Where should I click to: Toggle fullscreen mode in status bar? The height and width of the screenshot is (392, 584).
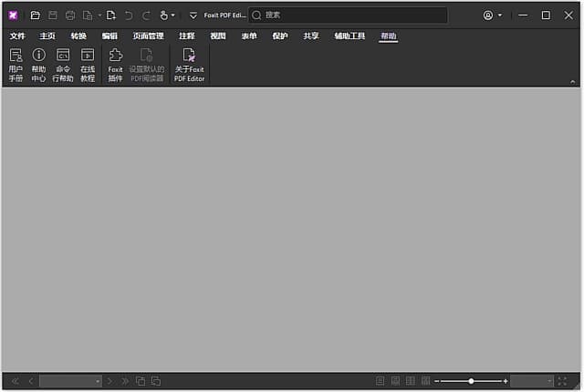coord(562,380)
